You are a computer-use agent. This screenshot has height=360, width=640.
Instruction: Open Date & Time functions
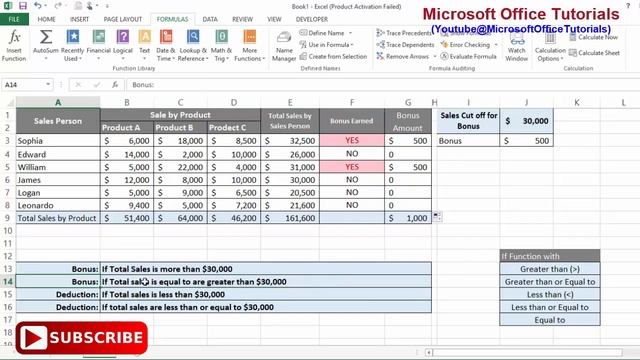[x=166, y=45]
